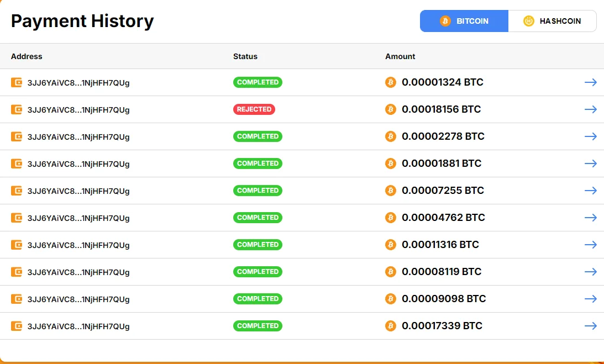Open details arrow for 0.00004762 BTC payment
Viewport: 604px width, 364px height.
pyautogui.click(x=591, y=218)
